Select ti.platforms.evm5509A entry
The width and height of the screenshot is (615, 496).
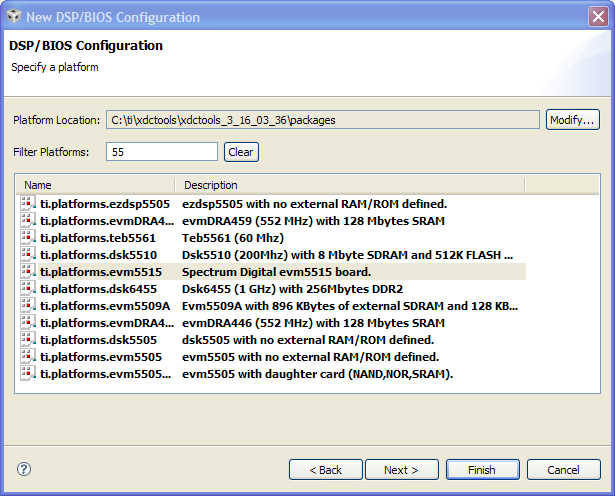[x=105, y=306]
